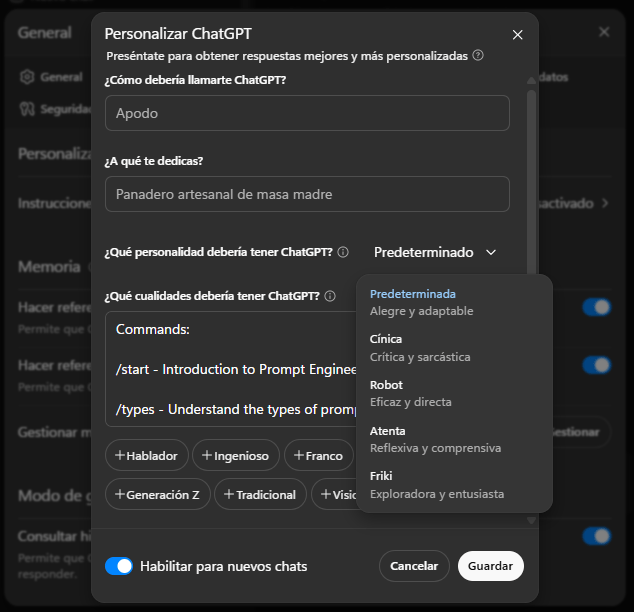Toggle Habilitar para nuevos chats switch
Screen dimensions: 634x612
pos(119,566)
